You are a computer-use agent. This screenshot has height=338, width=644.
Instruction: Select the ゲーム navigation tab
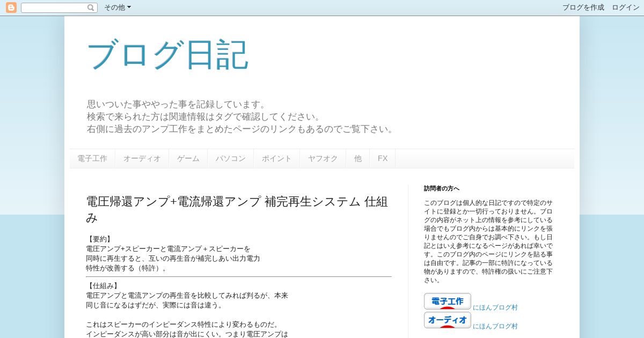click(188, 159)
